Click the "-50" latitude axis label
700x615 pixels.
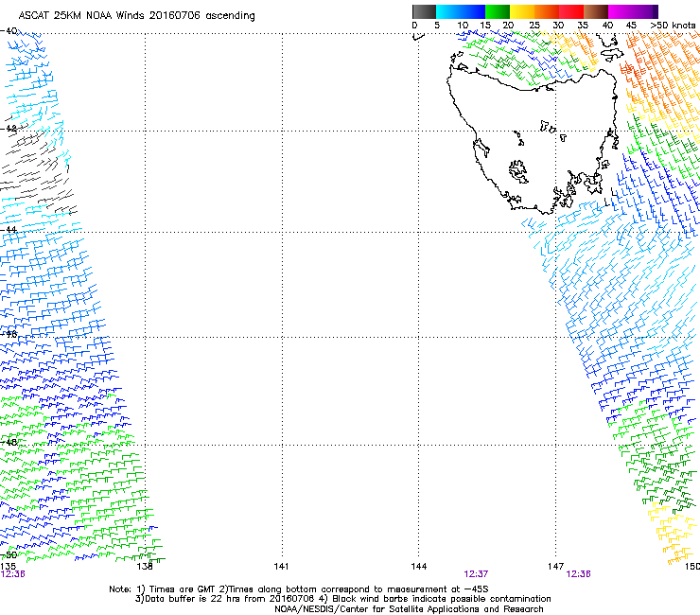pyautogui.click(x=9, y=555)
